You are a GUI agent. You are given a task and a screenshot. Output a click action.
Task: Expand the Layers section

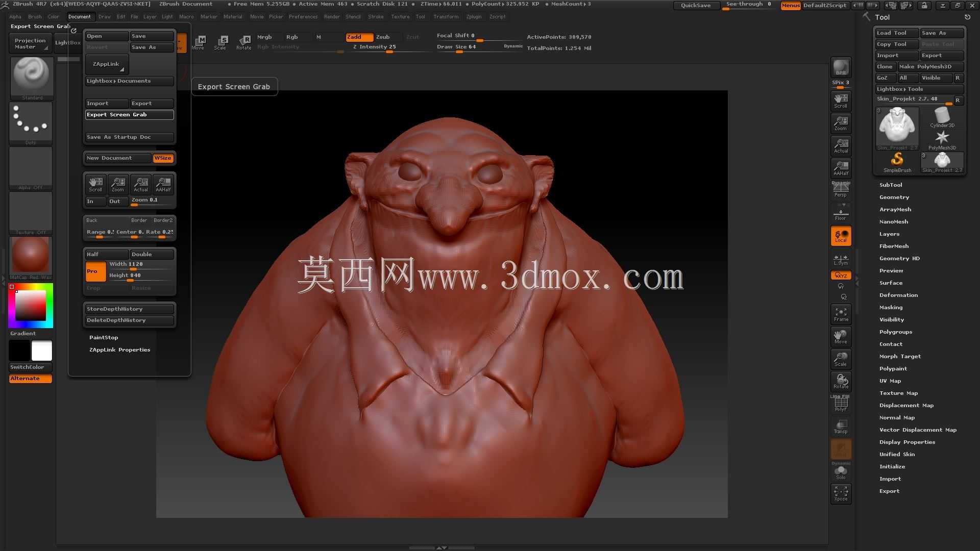click(x=889, y=234)
